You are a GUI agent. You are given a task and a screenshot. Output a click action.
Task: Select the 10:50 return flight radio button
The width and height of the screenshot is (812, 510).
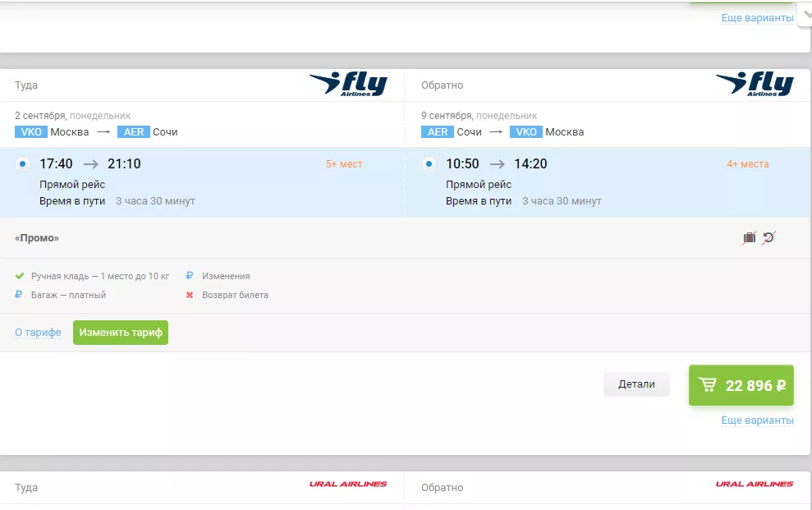click(429, 164)
